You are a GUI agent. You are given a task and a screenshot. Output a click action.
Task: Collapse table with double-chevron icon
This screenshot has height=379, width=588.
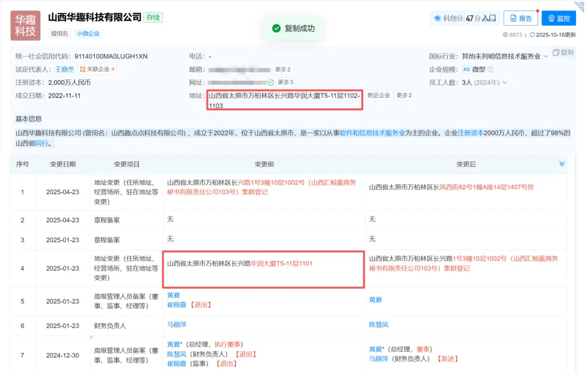pyautogui.click(x=562, y=164)
